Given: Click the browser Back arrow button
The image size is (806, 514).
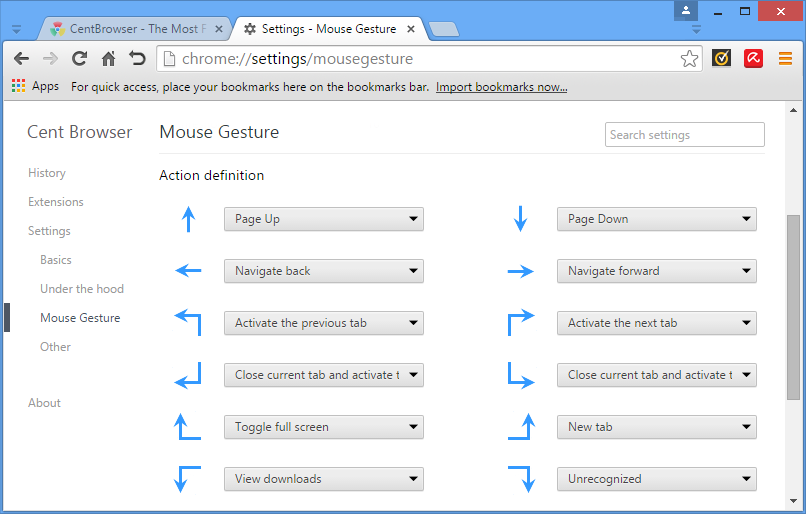Looking at the screenshot, I should pyautogui.click(x=21, y=59).
